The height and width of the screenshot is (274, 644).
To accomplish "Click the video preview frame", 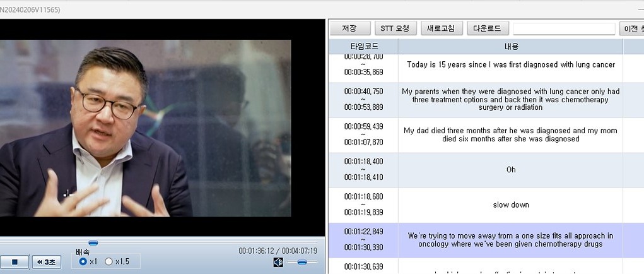I will 146,128.
